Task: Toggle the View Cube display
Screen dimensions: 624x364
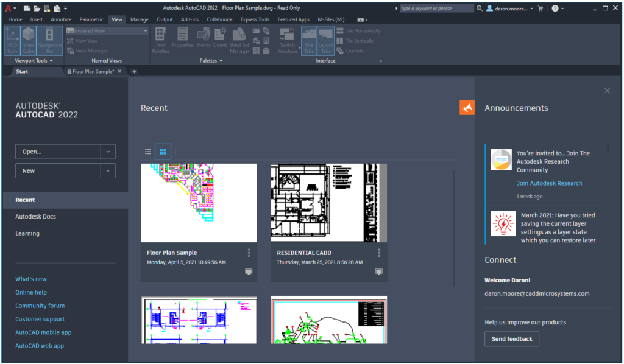Action: pos(28,41)
